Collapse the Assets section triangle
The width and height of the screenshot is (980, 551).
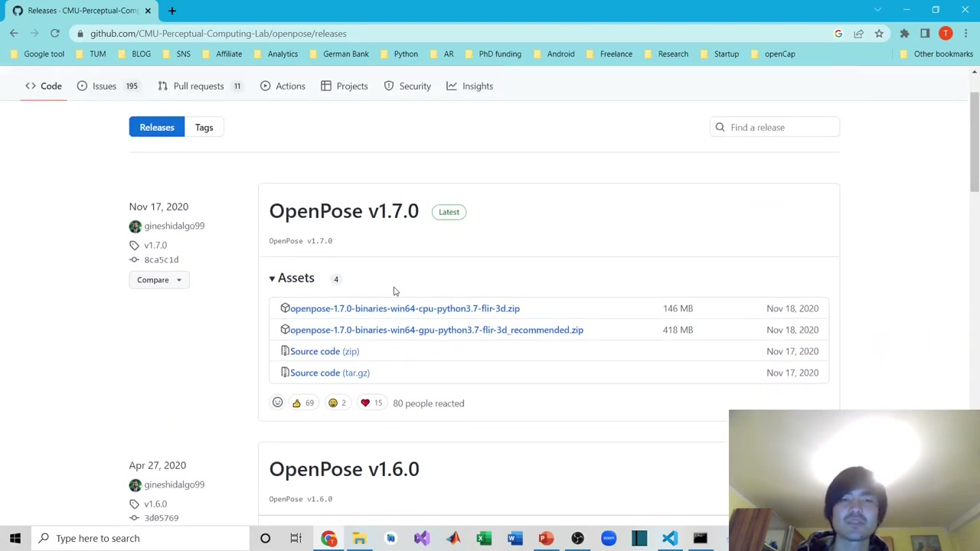(x=272, y=279)
